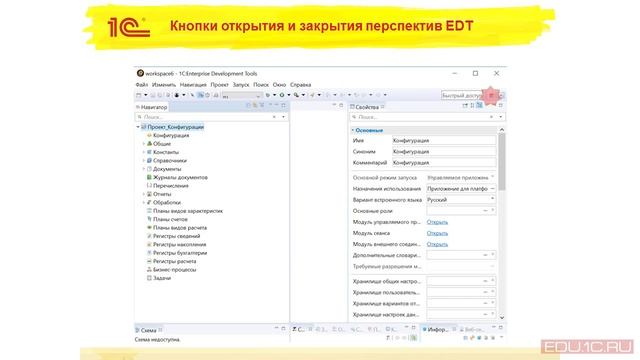Click the Open Perspective toolbar button
This screenshot has width=640, height=360.
point(491,96)
